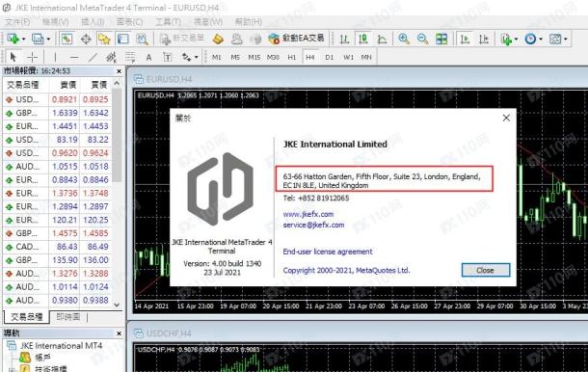The width and height of the screenshot is (588, 372).
Task: Select the row with bid 0.8921
Action: tap(58, 99)
